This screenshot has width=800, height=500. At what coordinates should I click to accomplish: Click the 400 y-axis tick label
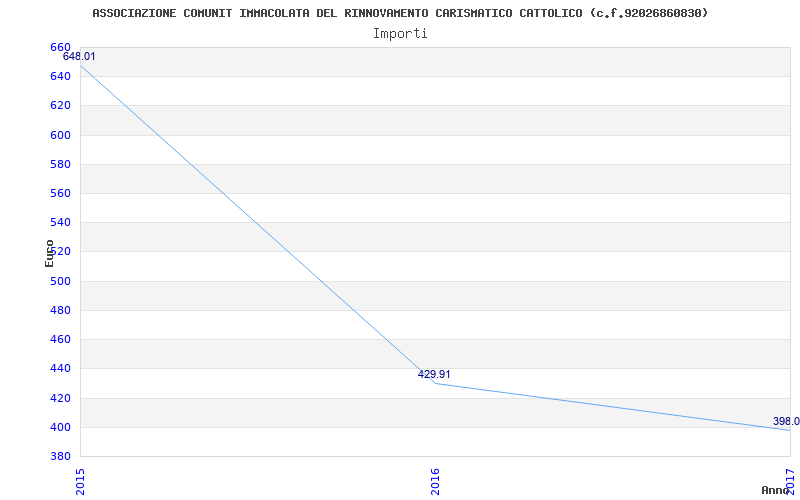60,427
